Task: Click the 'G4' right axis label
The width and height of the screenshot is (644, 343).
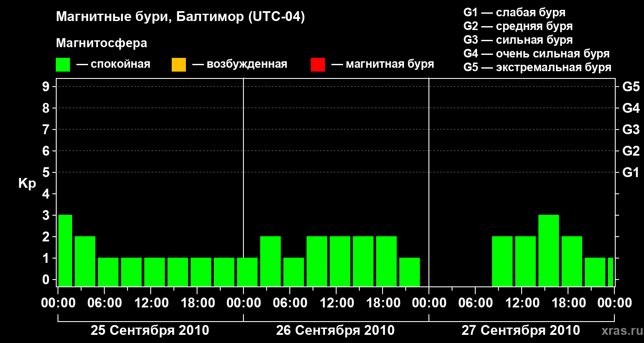Action: [631, 108]
